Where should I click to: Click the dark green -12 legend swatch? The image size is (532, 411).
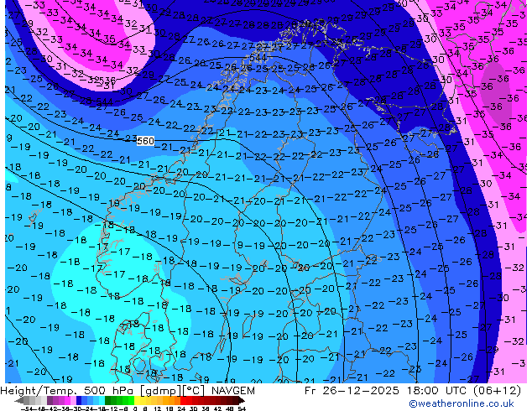(108, 400)
